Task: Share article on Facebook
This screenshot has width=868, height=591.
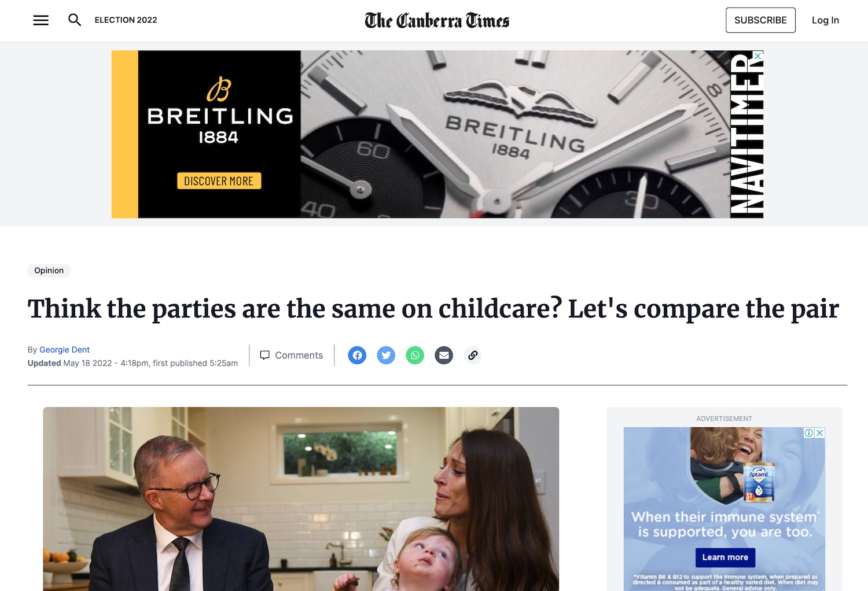Action: pos(357,355)
